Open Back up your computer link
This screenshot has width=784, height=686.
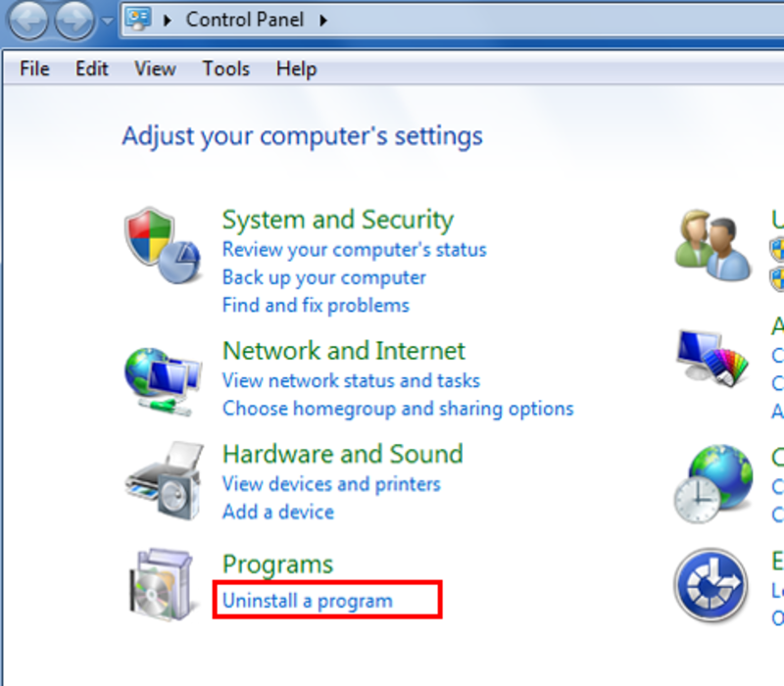pyautogui.click(x=324, y=277)
